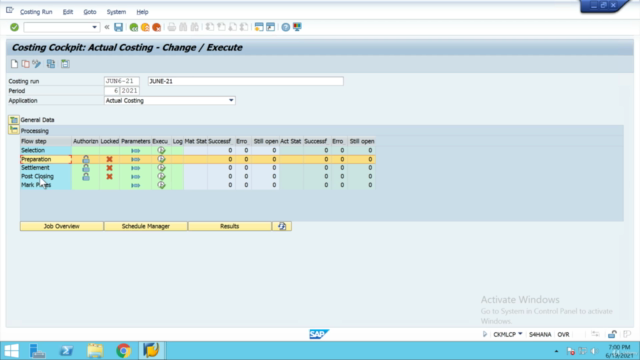640x360 pixels.
Task: Click the fourth application toolbar icon
Action: point(51,64)
